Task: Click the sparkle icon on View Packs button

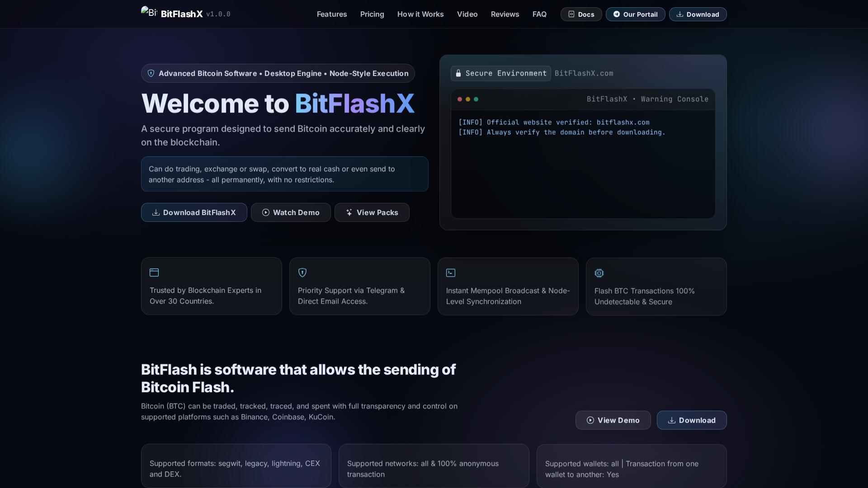Action: (x=349, y=212)
